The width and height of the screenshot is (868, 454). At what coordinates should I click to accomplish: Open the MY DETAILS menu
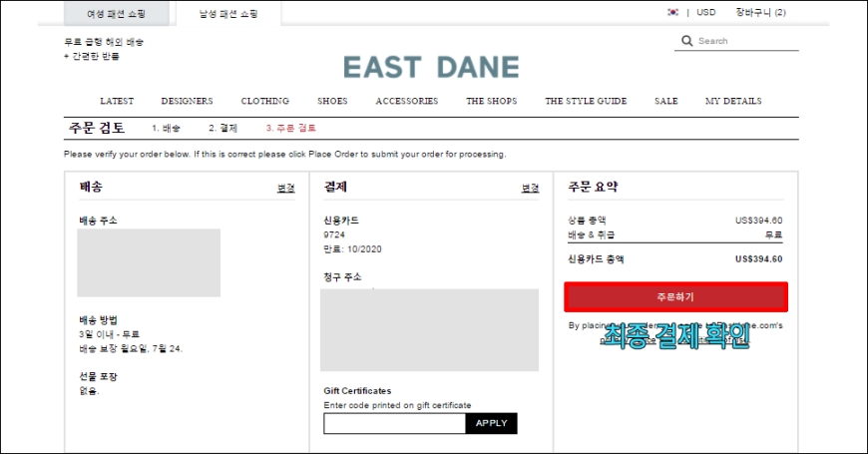click(x=733, y=101)
